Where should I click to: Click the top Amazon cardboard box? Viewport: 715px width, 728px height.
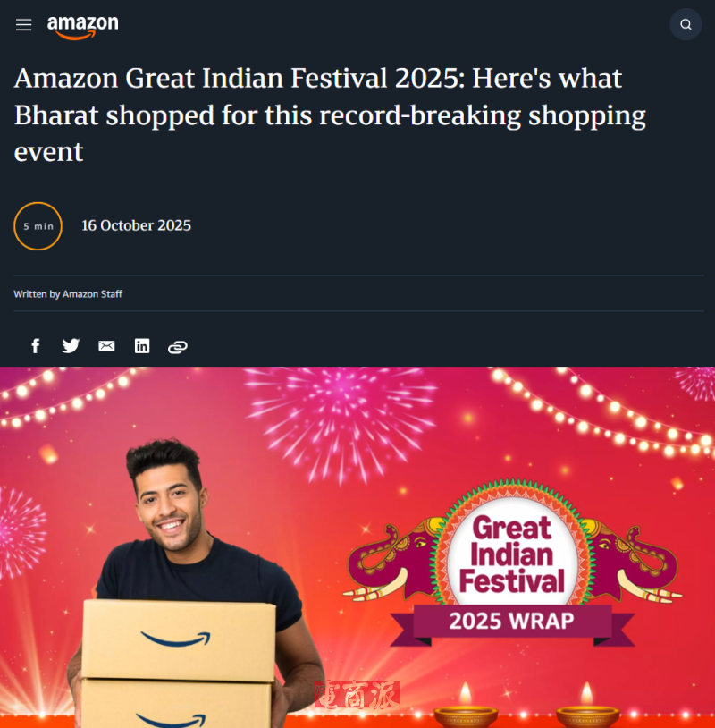179,641
